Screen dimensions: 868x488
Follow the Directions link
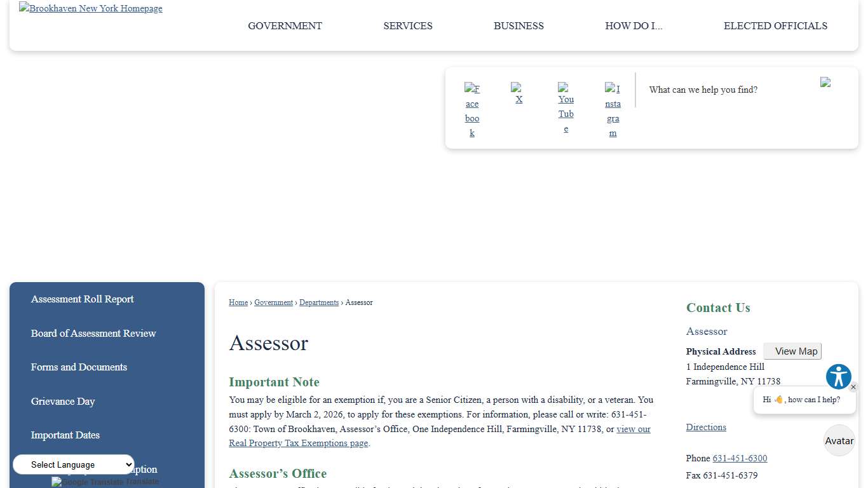706,427
